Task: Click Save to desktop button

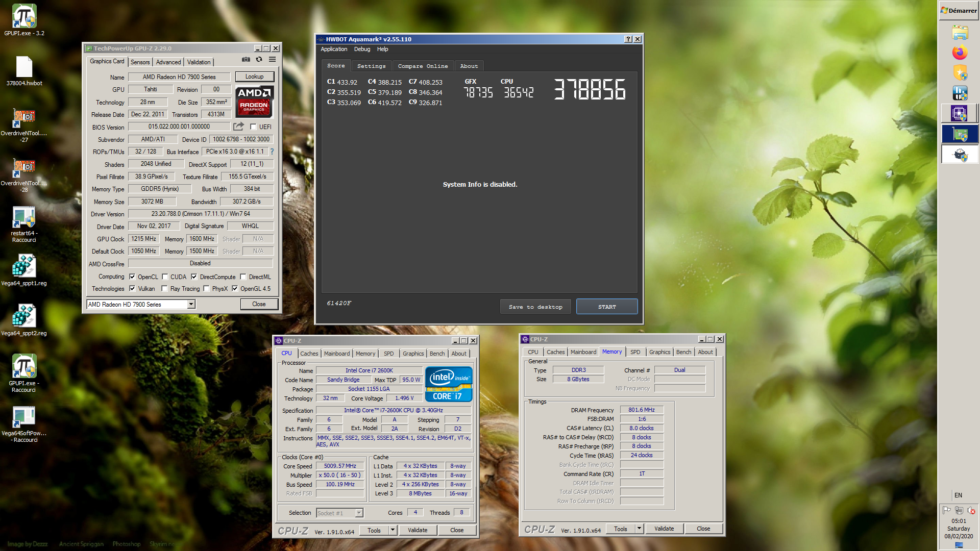Action: coord(535,307)
